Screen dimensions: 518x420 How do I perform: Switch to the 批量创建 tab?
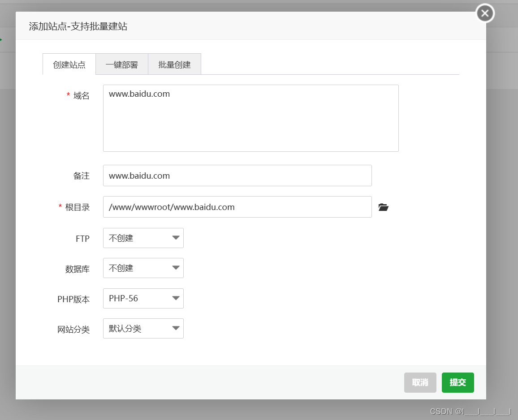click(x=174, y=64)
